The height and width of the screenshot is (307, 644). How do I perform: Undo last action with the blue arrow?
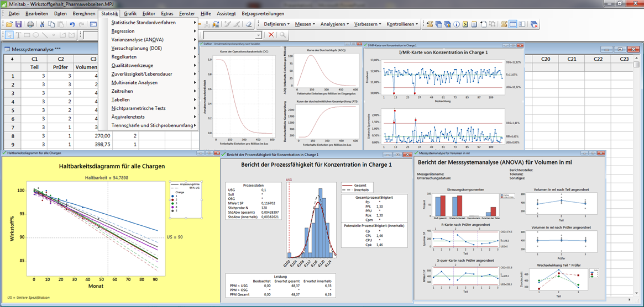pos(72,24)
